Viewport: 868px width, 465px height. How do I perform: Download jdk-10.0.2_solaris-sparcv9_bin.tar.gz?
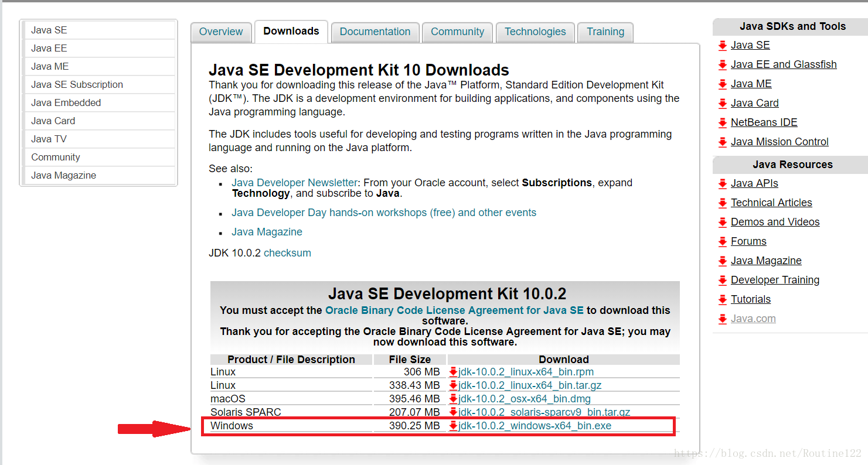pos(544,412)
